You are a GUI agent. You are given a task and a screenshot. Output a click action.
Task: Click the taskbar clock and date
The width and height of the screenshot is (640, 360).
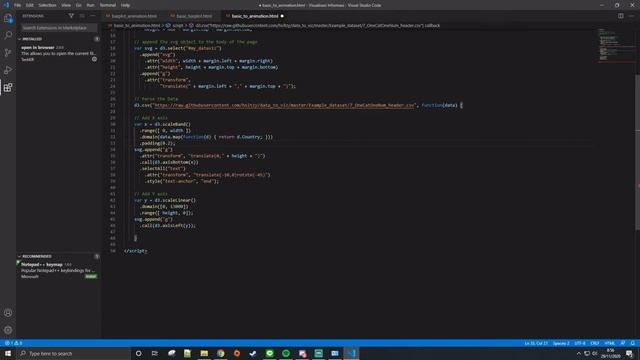click(611, 353)
